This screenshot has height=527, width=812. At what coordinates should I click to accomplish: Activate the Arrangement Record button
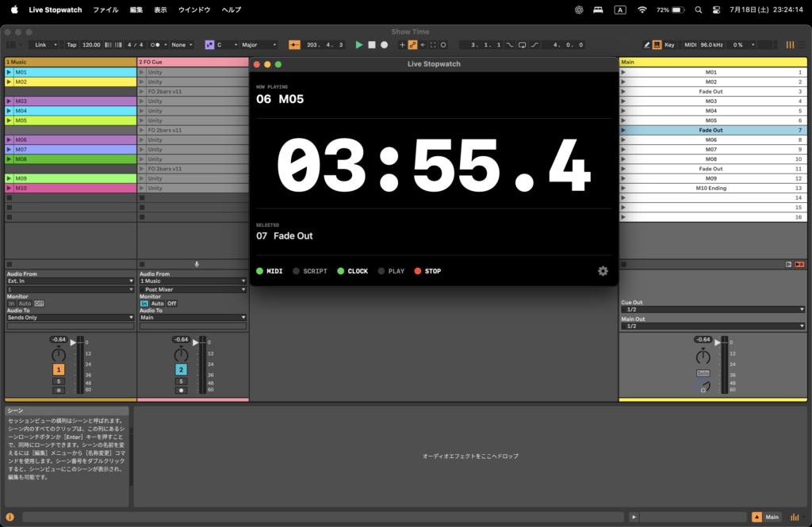point(385,45)
